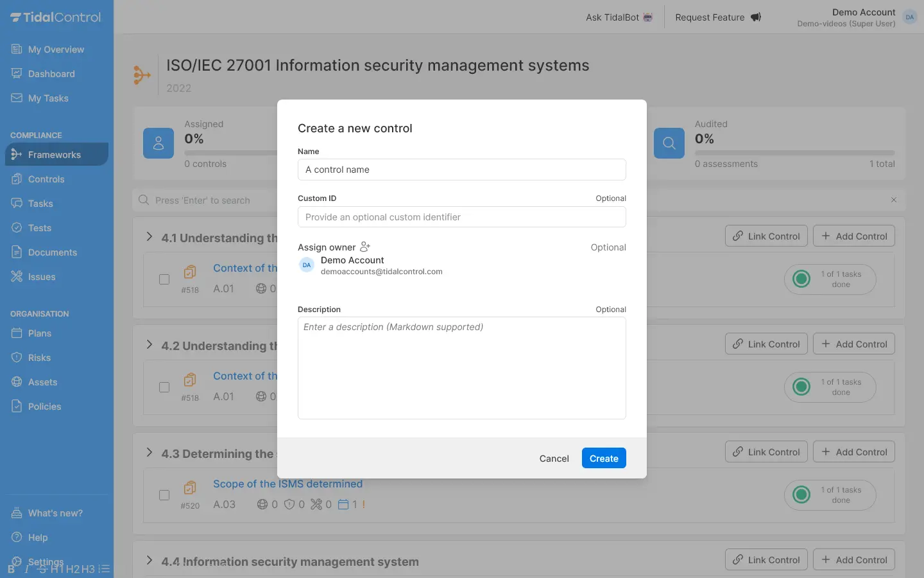Expand the 4.3 Determining section chevron
The width and height of the screenshot is (924, 578).
coord(150,453)
